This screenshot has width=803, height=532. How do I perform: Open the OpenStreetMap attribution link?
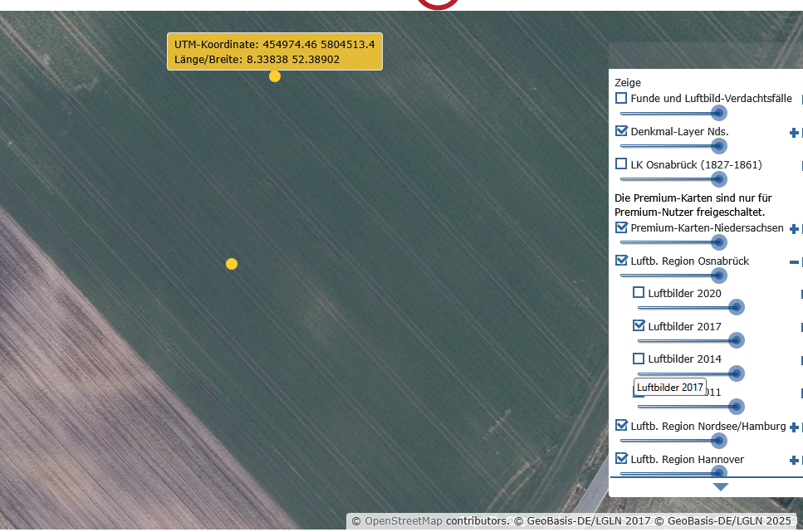[x=403, y=521]
